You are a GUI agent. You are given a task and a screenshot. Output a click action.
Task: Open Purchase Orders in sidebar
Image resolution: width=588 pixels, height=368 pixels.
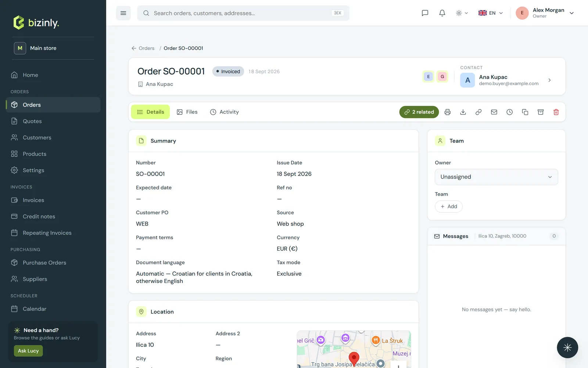53,263
